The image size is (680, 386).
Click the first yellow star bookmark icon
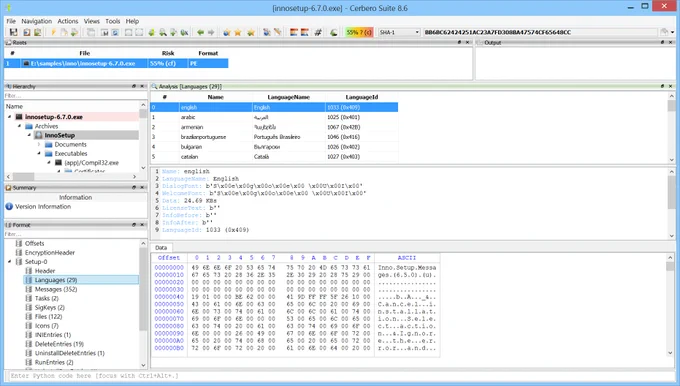tap(238, 32)
